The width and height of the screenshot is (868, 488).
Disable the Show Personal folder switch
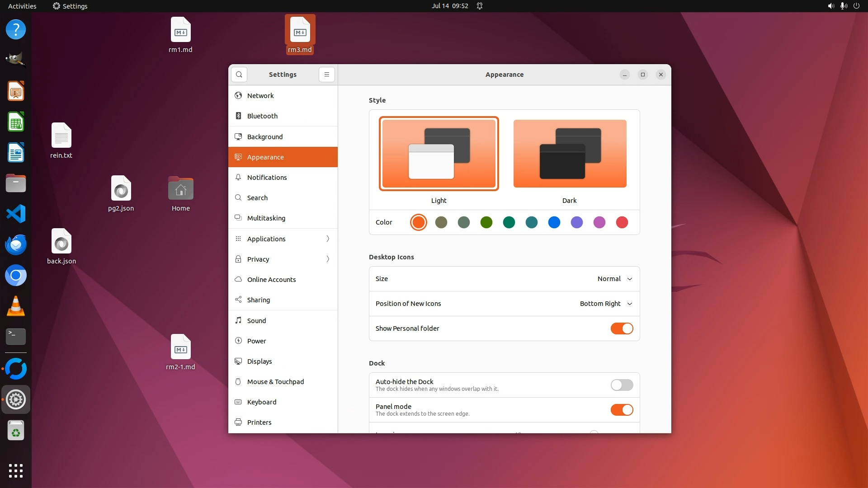point(622,328)
